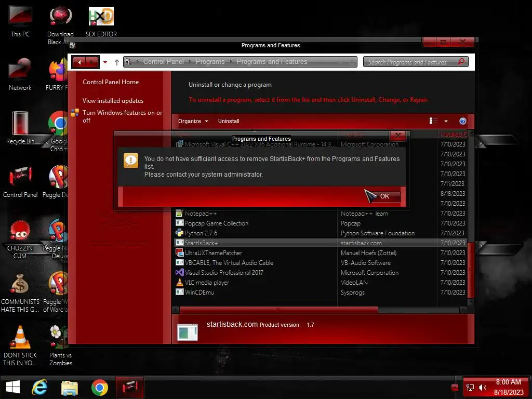Go back with the navigation back arrow
Image resolution: width=532 pixels, height=399 pixels.
point(79,62)
